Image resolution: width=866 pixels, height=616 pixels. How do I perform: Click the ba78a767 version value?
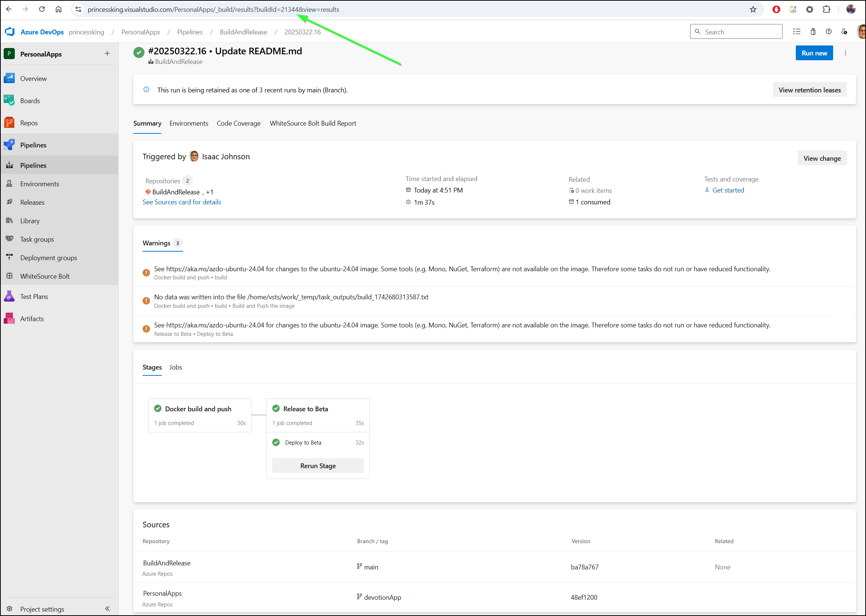pos(584,568)
